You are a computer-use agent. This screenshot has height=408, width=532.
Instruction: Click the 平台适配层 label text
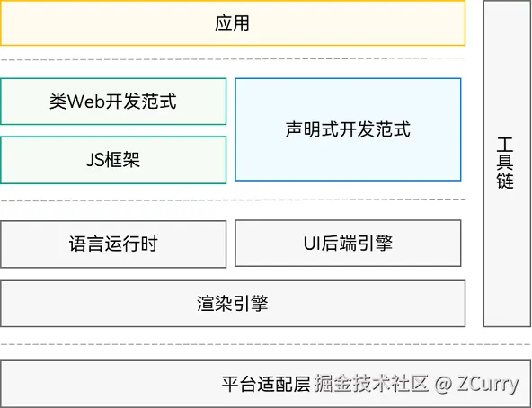tap(266, 384)
